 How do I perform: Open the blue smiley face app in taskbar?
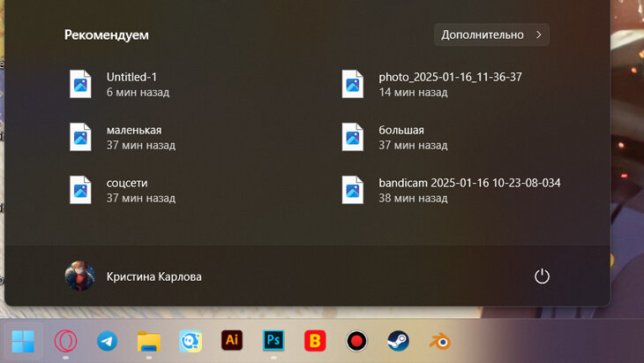[x=190, y=341]
